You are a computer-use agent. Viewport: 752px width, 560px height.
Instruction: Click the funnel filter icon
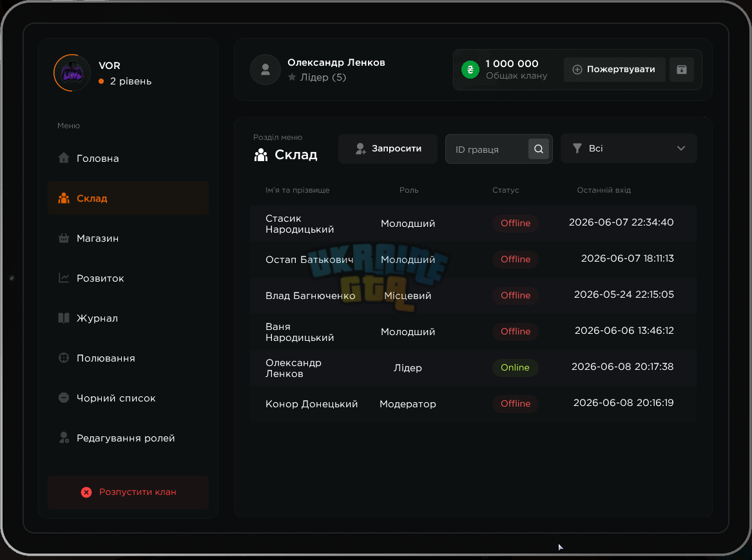(x=577, y=148)
